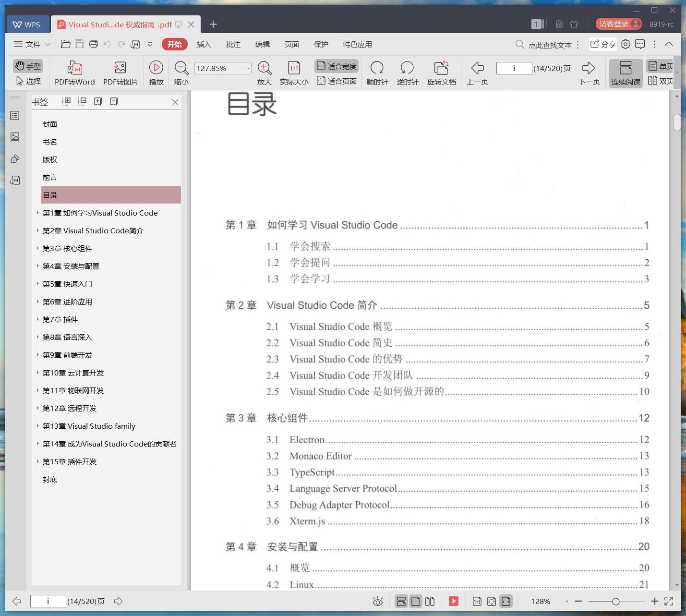
Task: Open the signature pen panel in left sidebar
Action: click(x=15, y=158)
